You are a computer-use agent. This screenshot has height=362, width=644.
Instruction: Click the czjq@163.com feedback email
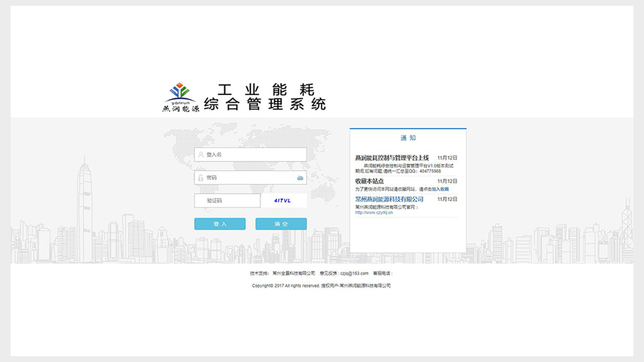pos(354,273)
